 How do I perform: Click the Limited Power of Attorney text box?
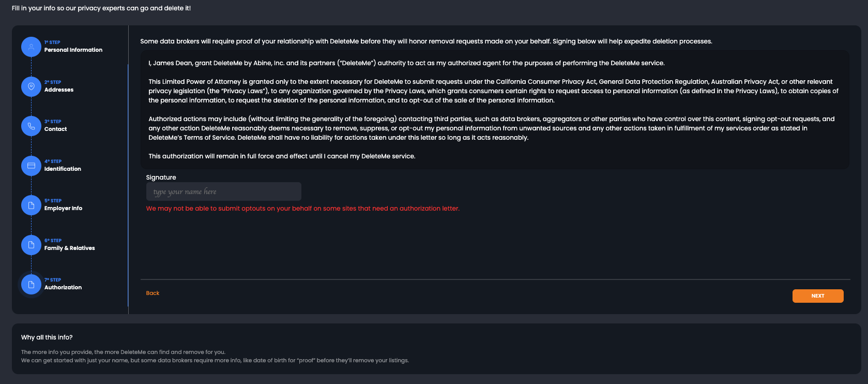click(x=495, y=110)
